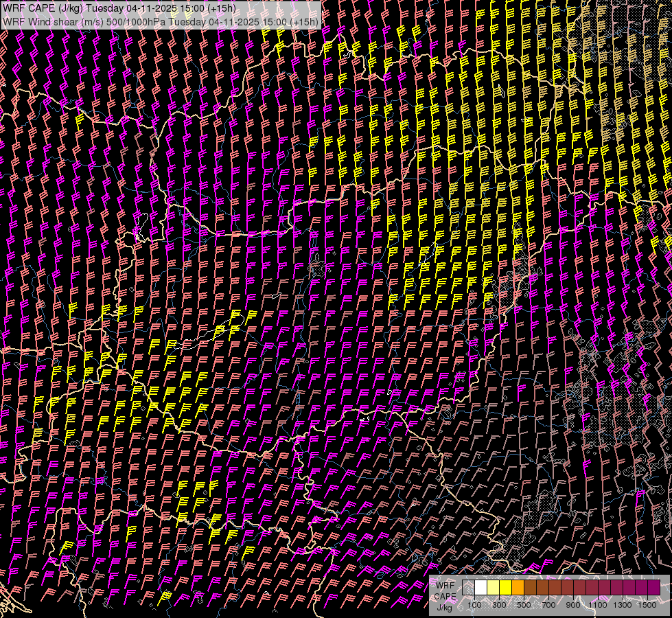Screen dimensions: 672x618
Task: Choose the orange CAPE legend swatch
Action: (518, 587)
